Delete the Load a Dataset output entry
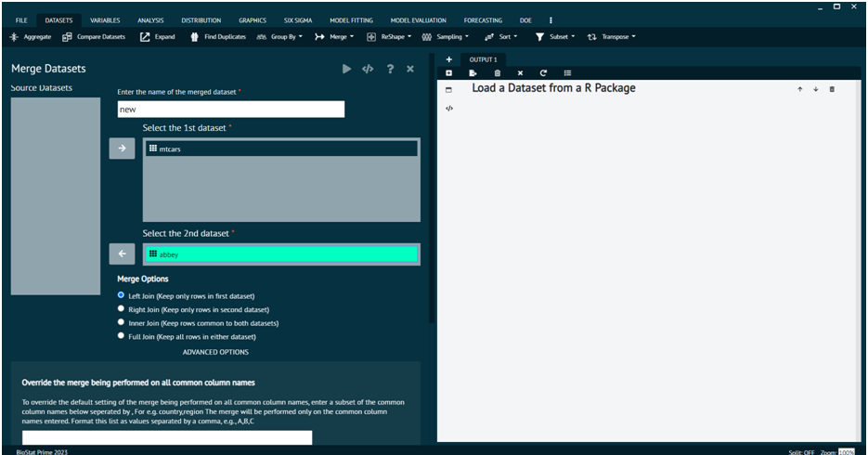 (832, 89)
